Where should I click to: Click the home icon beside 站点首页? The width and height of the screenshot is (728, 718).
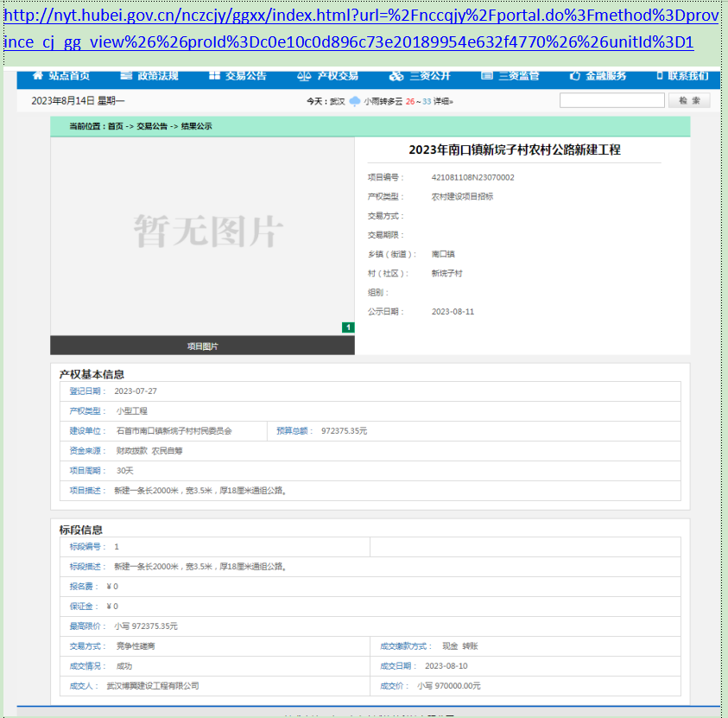[37, 77]
